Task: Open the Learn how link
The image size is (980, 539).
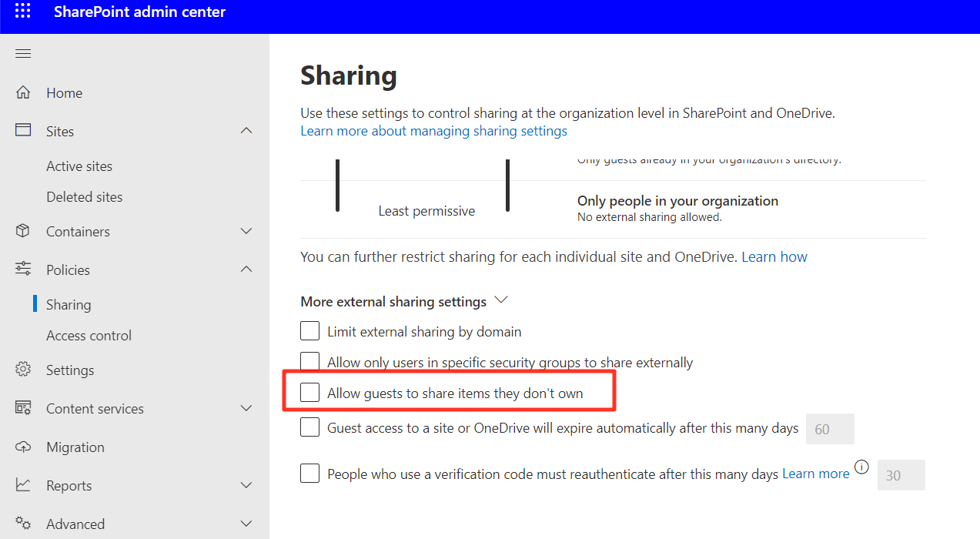Action: [774, 256]
